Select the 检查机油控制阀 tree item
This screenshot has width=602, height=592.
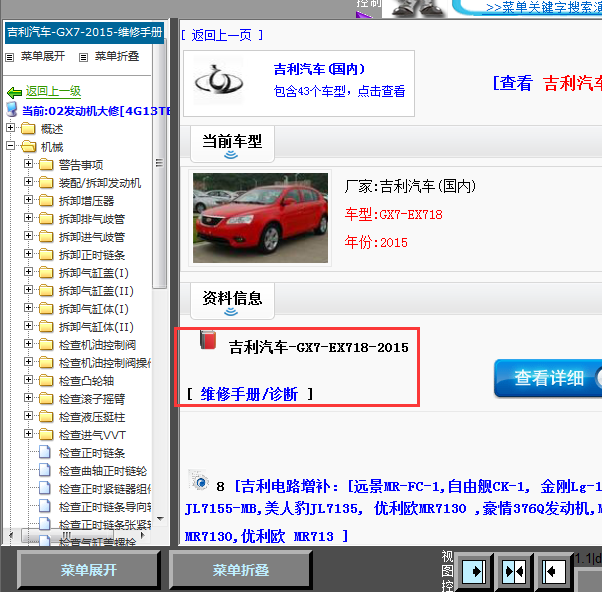click(x=98, y=345)
